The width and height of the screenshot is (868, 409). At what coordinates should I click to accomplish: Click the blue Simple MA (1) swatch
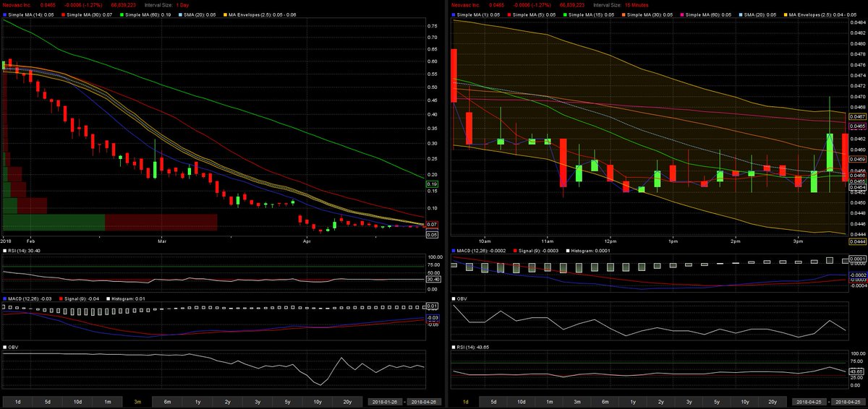(452, 14)
